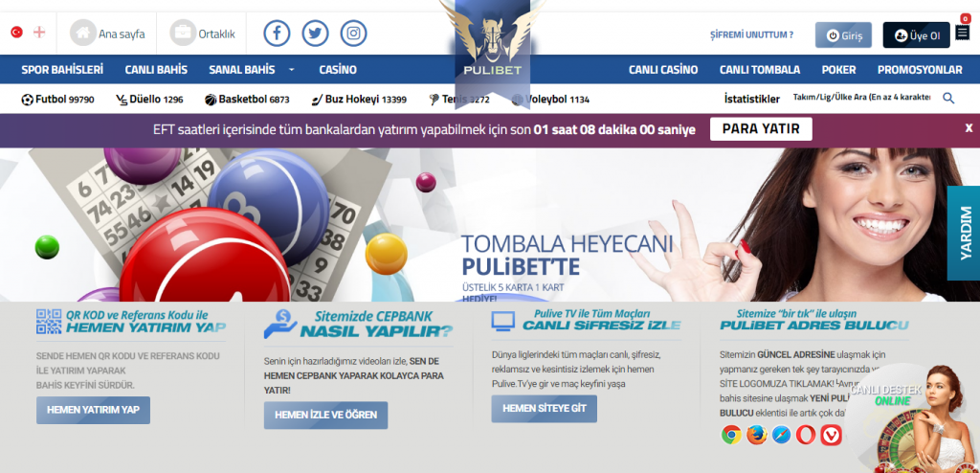This screenshot has height=473, width=980.
Task: Click the QR code icon
Action: (x=49, y=322)
